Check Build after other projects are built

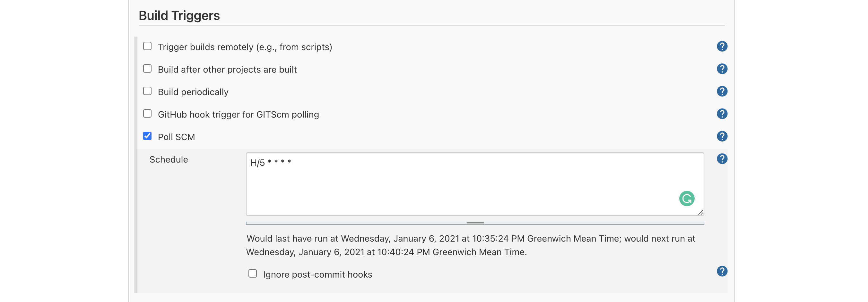click(147, 69)
